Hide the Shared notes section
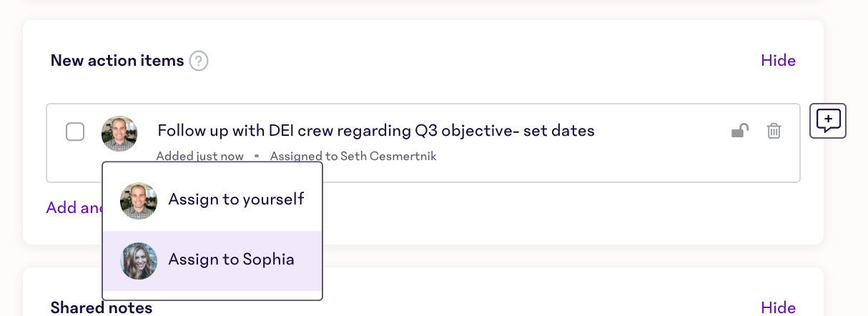The width and height of the screenshot is (868, 316). pos(778,307)
